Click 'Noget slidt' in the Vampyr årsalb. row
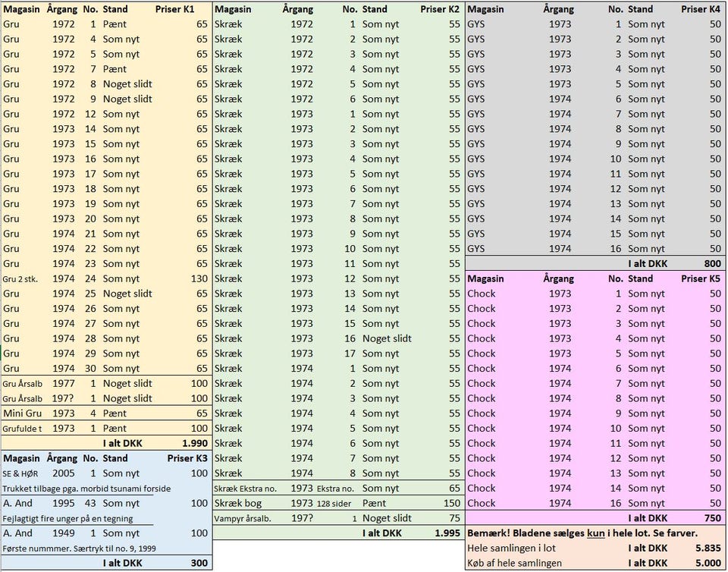The height and width of the screenshot is (572, 728). (x=387, y=518)
